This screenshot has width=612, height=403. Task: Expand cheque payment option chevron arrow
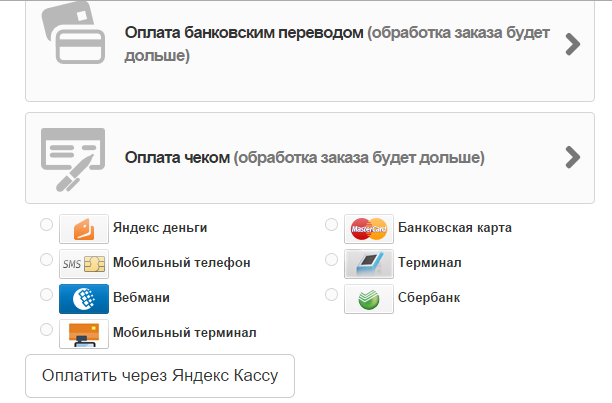coord(572,157)
